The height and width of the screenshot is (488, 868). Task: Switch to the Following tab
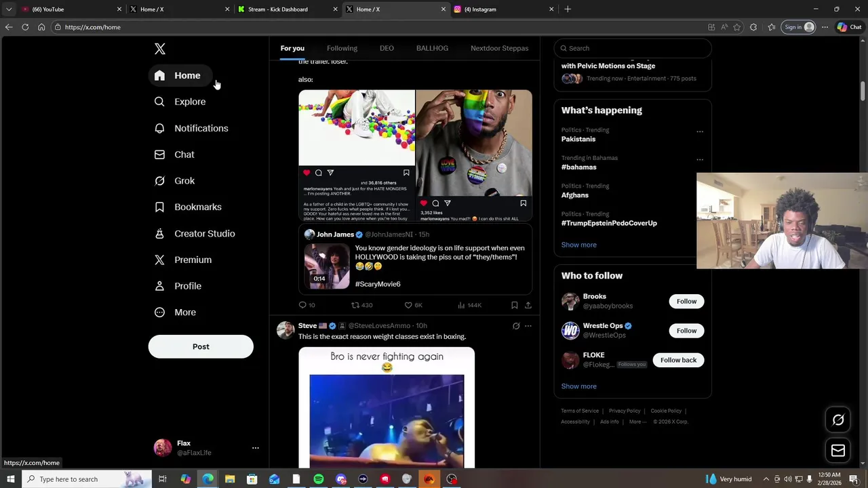[x=342, y=48]
